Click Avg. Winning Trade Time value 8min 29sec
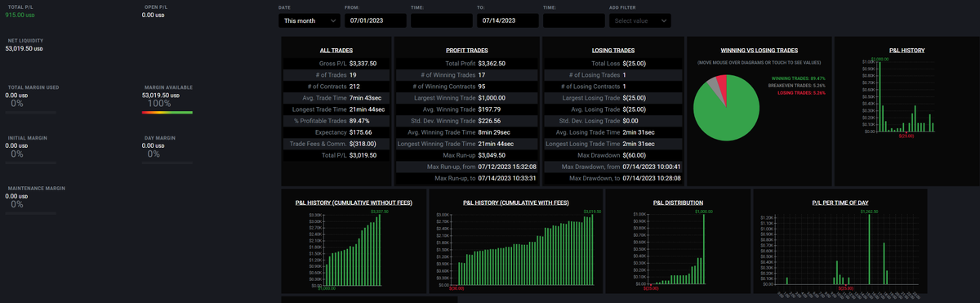980x303 pixels. pos(495,131)
